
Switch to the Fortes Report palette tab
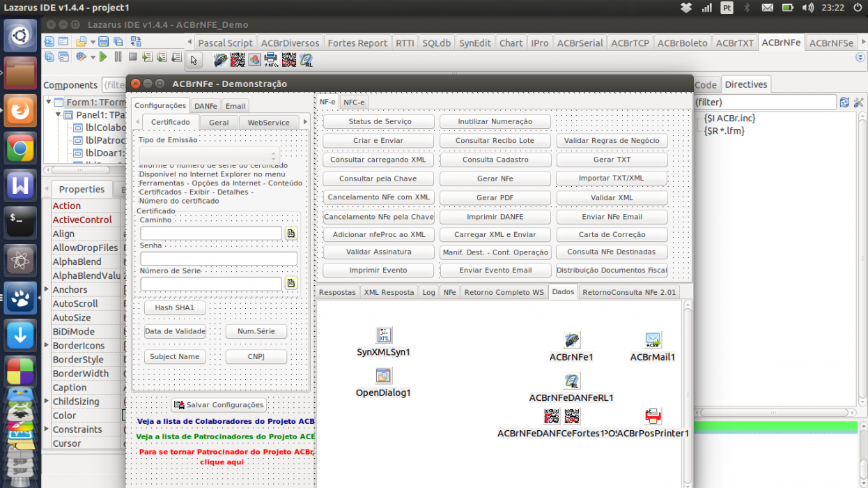point(357,43)
